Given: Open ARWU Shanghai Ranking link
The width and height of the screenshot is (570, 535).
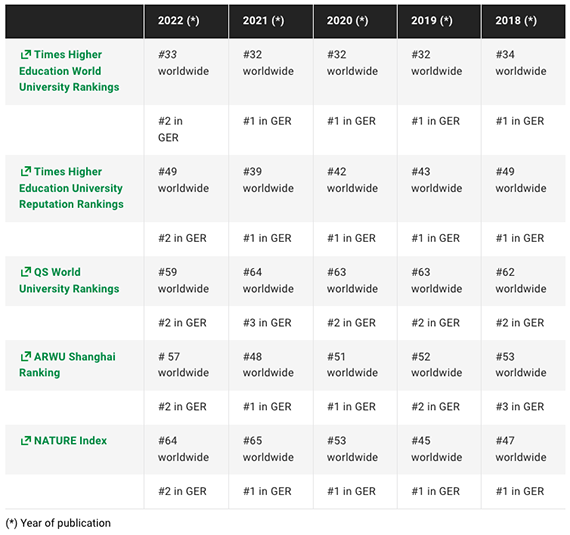Looking at the screenshot, I should pyautogui.click(x=67, y=365).
